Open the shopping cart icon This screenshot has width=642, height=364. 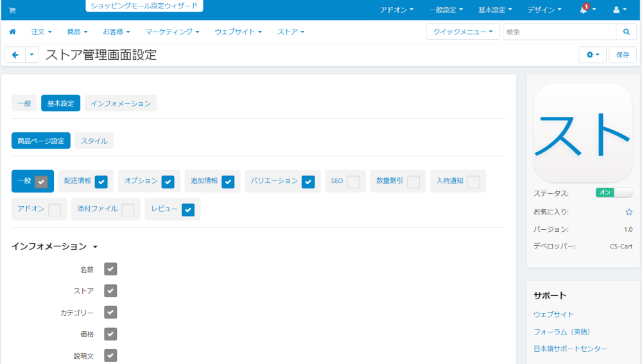[x=12, y=10]
